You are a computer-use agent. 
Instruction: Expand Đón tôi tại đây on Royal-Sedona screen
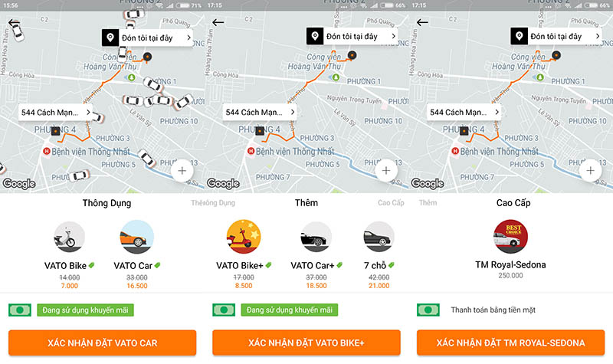[x=555, y=36]
